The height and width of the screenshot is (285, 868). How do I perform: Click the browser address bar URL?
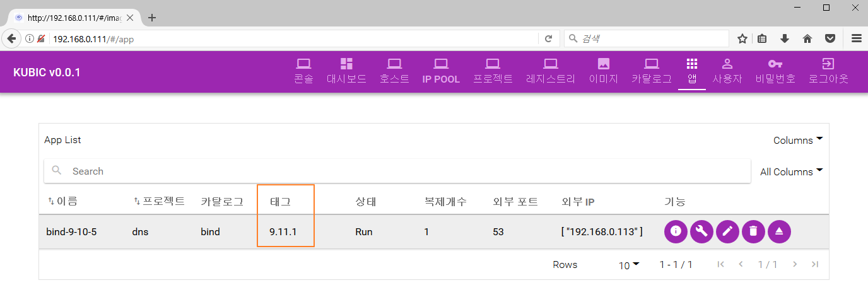(93, 38)
